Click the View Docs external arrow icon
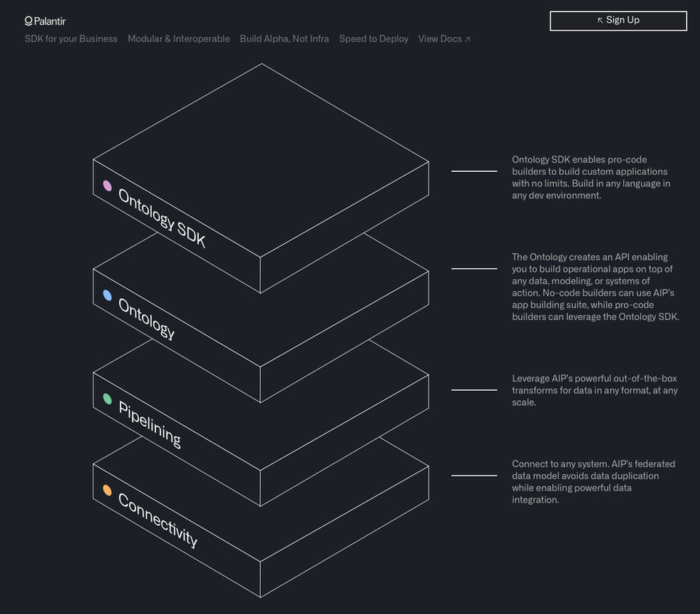The width and height of the screenshot is (700, 614). [468, 39]
